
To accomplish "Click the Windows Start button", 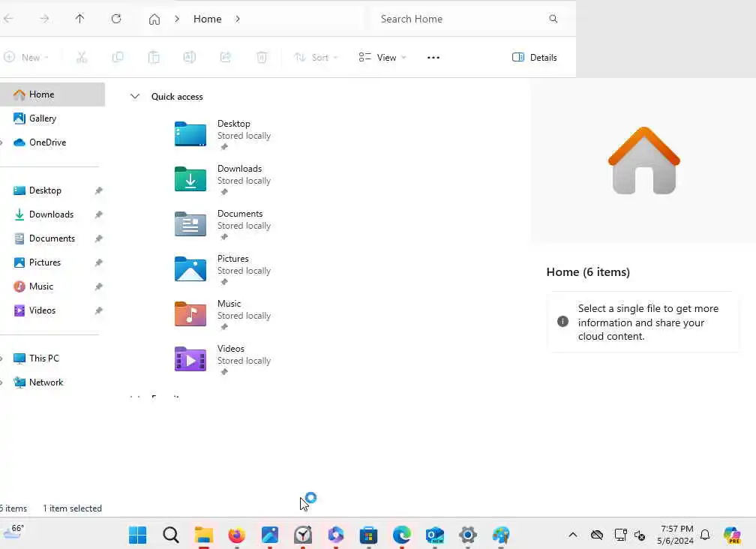I will coord(137,535).
